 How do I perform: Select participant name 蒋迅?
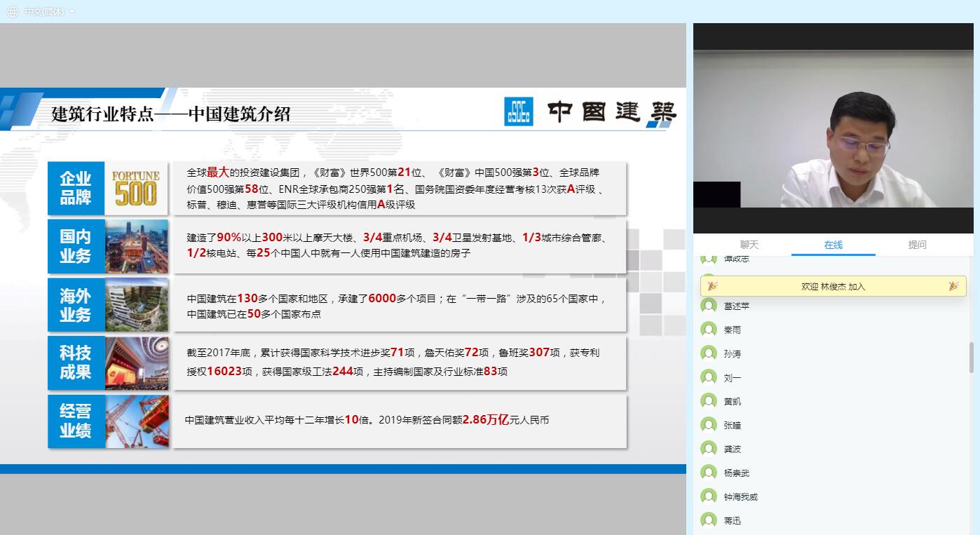pos(732,521)
